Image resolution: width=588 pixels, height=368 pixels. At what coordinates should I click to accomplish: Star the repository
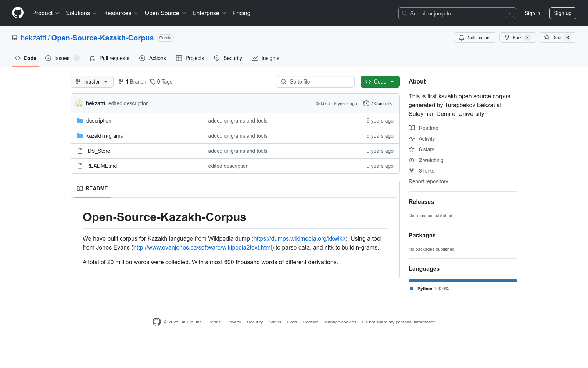click(557, 38)
